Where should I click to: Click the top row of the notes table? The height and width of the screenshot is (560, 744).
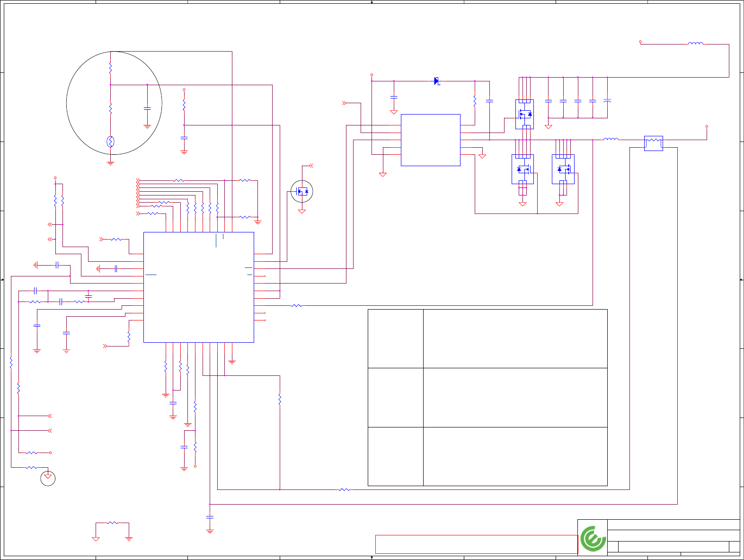(x=487, y=338)
